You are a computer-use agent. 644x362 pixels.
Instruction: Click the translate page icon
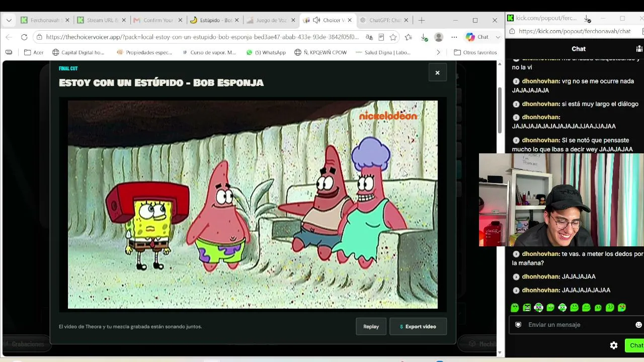coord(369,37)
